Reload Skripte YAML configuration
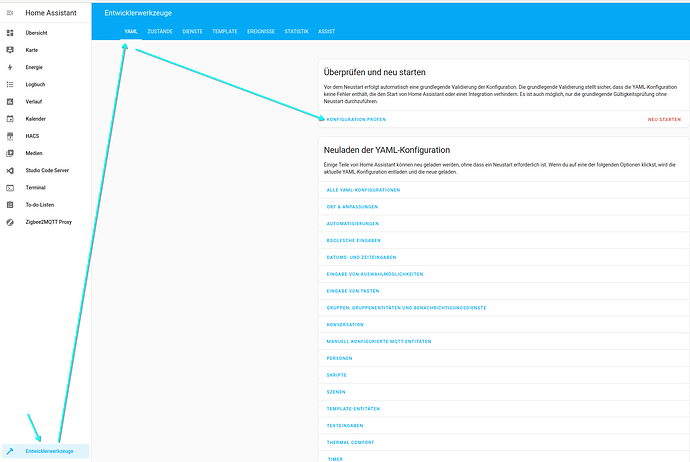 [337, 375]
